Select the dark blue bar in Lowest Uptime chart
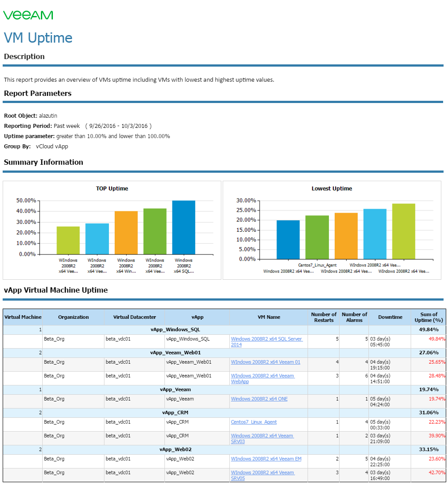This screenshot has height=484, width=448. 288,239
